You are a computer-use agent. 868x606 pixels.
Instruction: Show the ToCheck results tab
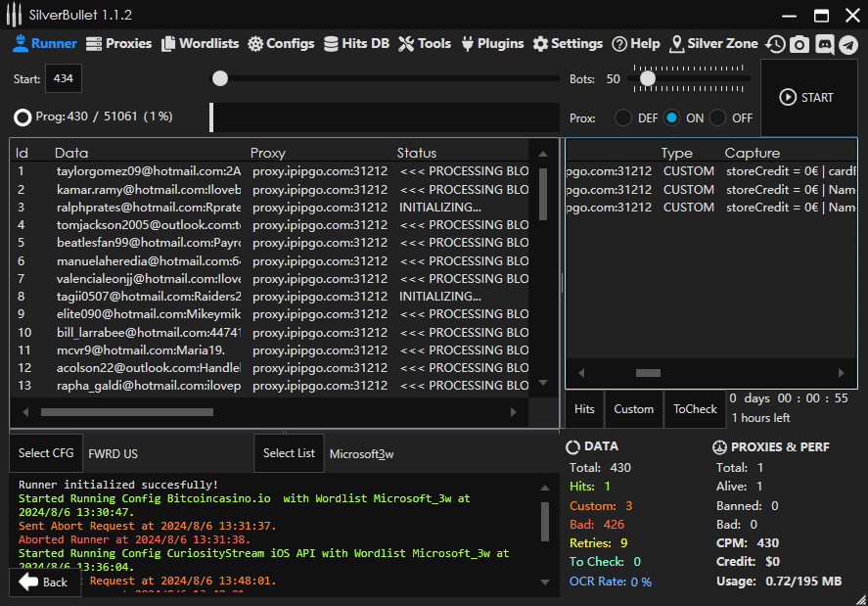pos(695,409)
